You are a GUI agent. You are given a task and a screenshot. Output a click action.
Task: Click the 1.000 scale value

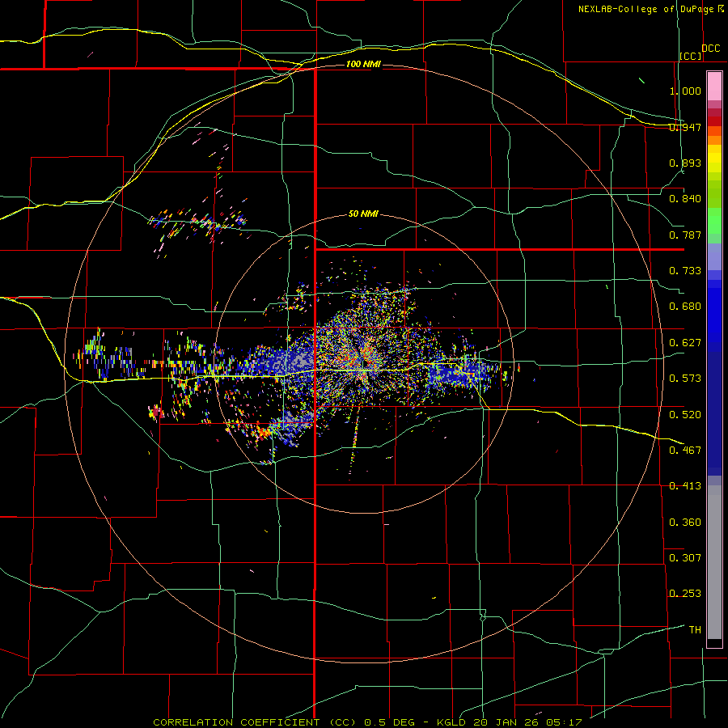(x=685, y=91)
